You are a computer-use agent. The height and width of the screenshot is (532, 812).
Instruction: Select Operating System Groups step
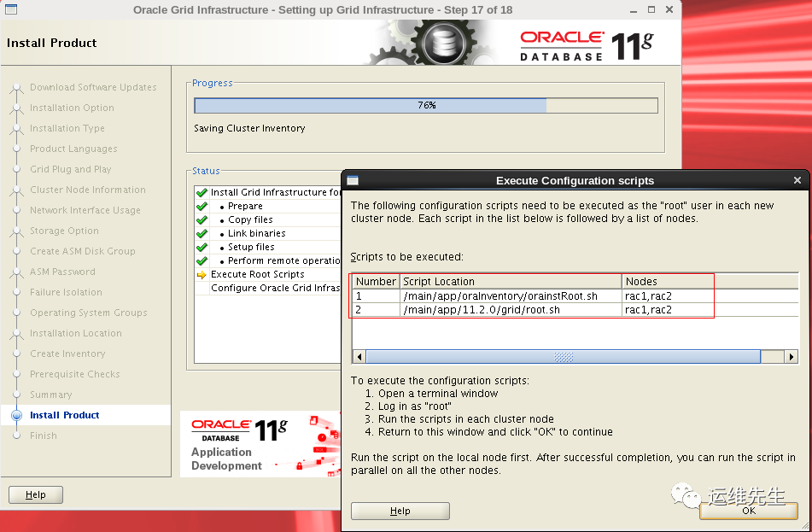pyautogui.click(x=89, y=313)
